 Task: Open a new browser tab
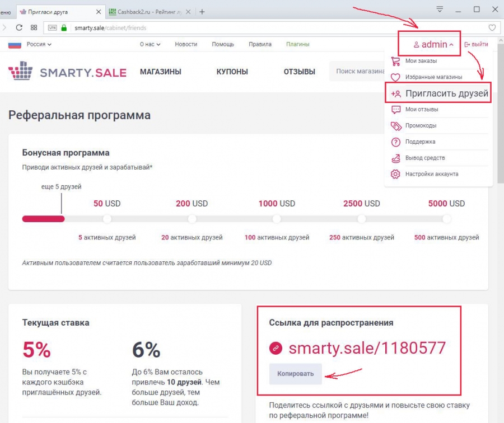(x=202, y=12)
